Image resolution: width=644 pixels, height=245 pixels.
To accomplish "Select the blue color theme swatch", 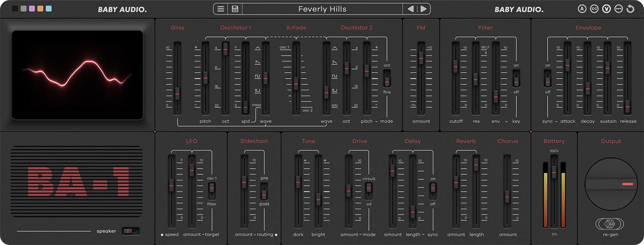I will pos(49,9).
